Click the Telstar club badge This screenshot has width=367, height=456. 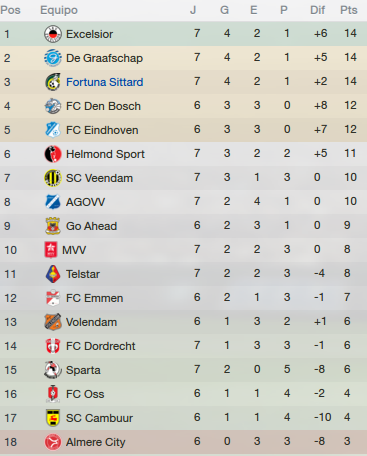tap(53, 274)
